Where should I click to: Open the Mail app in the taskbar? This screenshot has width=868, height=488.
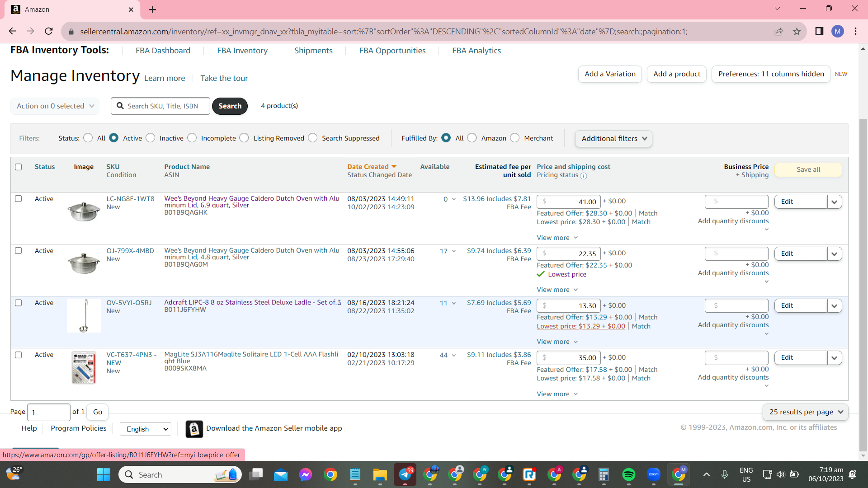(280, 474)
